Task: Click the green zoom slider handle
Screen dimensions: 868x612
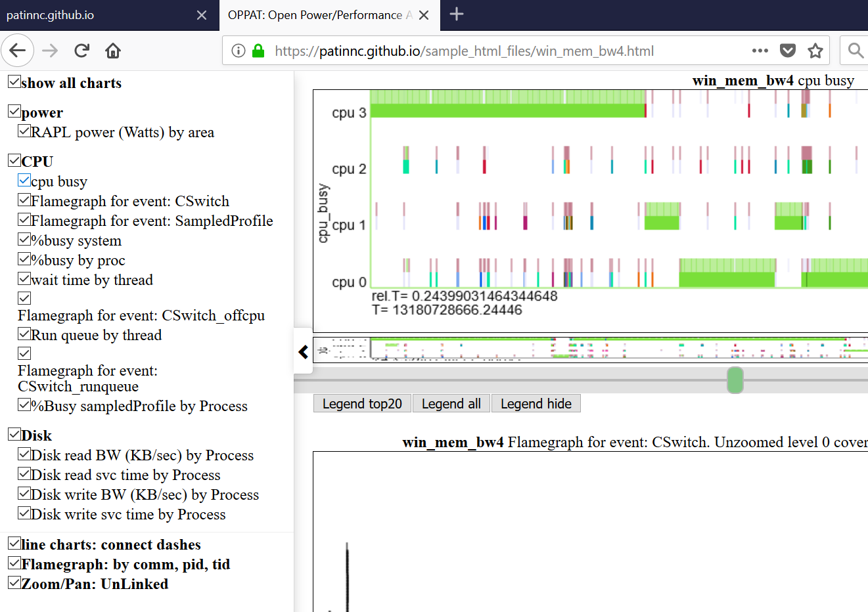Action: pyautogui.click(x=735, y=380)
